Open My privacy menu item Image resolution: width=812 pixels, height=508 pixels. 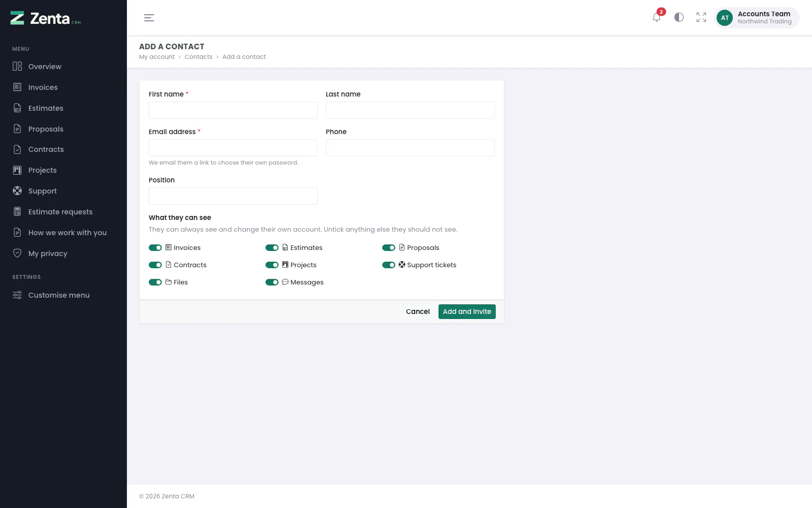[63, 253]
